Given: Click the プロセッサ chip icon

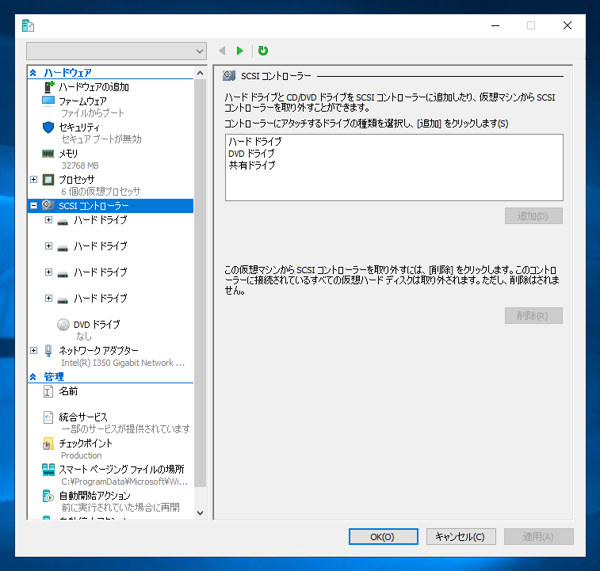Looking at the screenshot, I should [48, 179].
